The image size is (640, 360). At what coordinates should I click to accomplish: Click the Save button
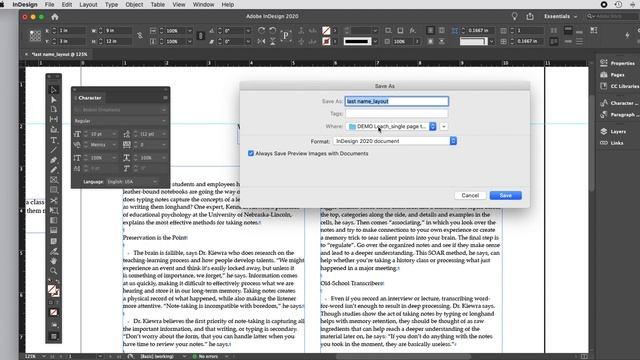pos(505,196)
